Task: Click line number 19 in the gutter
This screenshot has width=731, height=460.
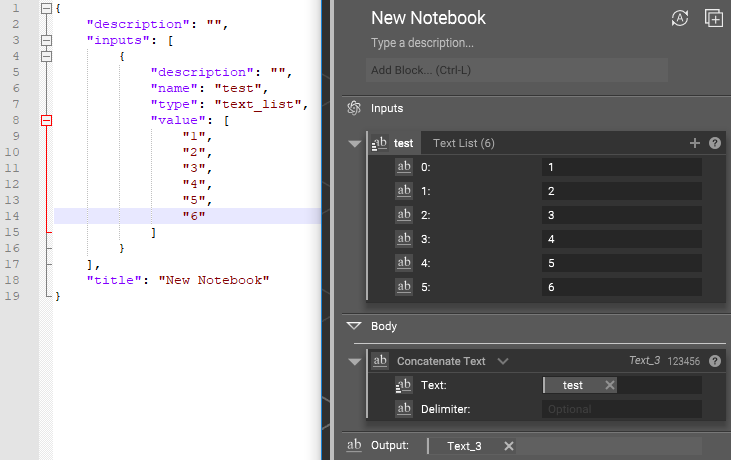Action: tap(13, 296)
